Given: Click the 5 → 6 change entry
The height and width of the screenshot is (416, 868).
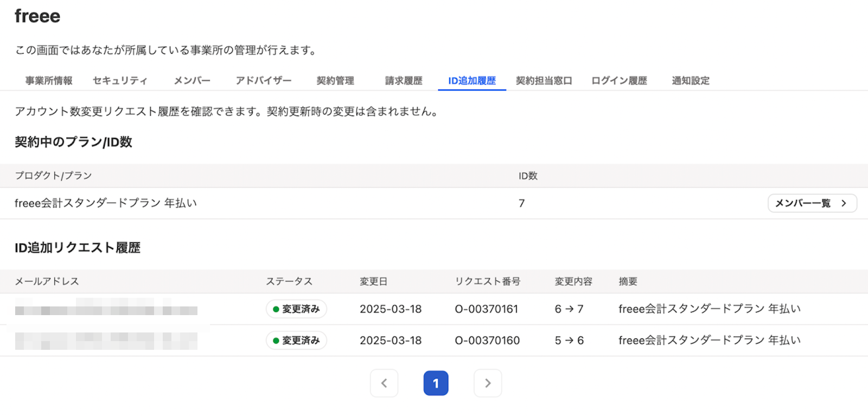Looking at the screenshot, I should (x=569, y=341).
